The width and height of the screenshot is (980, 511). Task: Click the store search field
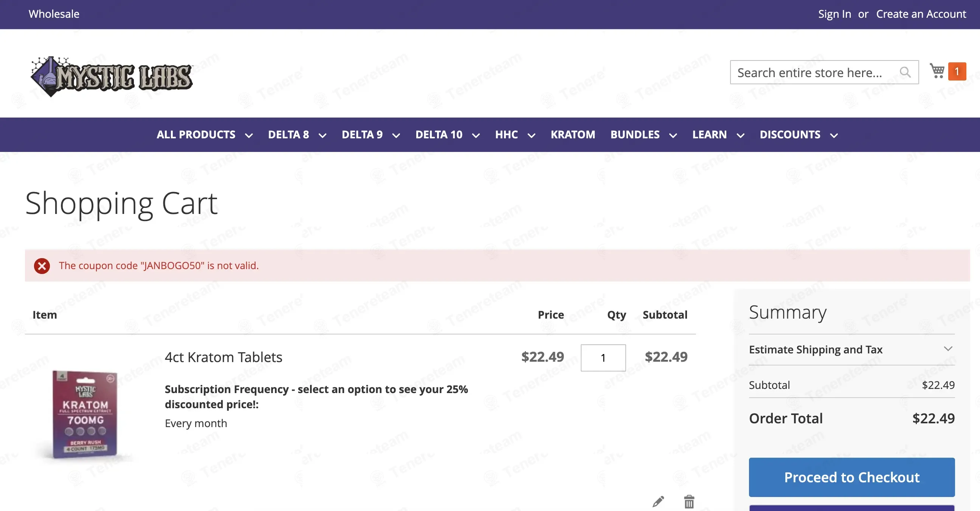(x=824, y=72)
